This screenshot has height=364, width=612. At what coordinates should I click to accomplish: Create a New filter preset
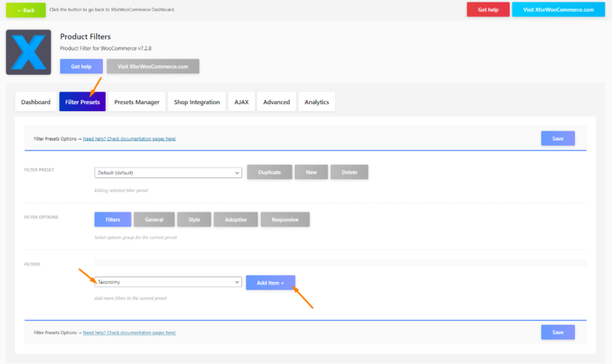click(x=311, y=172)
